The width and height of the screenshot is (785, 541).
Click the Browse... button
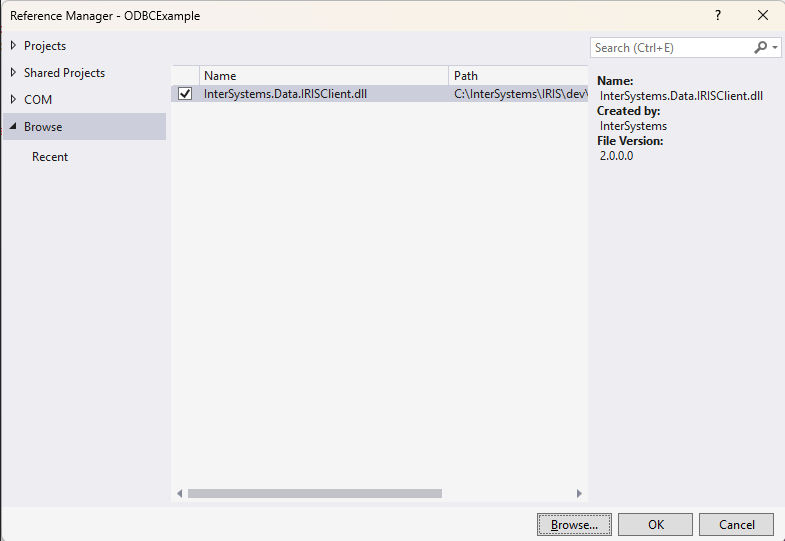click(574, 524)
